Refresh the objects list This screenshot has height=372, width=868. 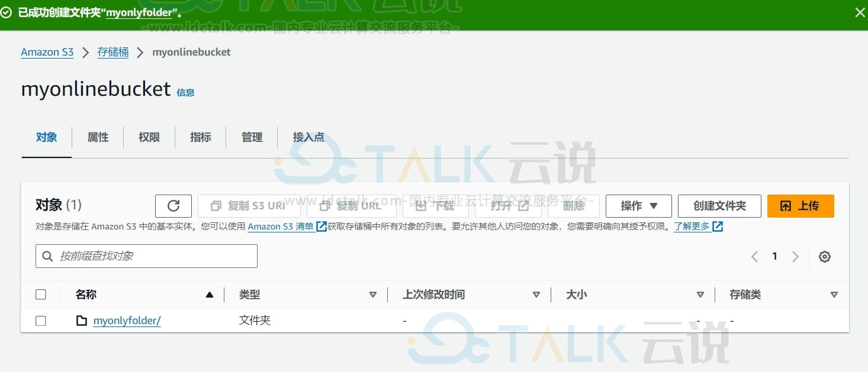click(173, 206)
